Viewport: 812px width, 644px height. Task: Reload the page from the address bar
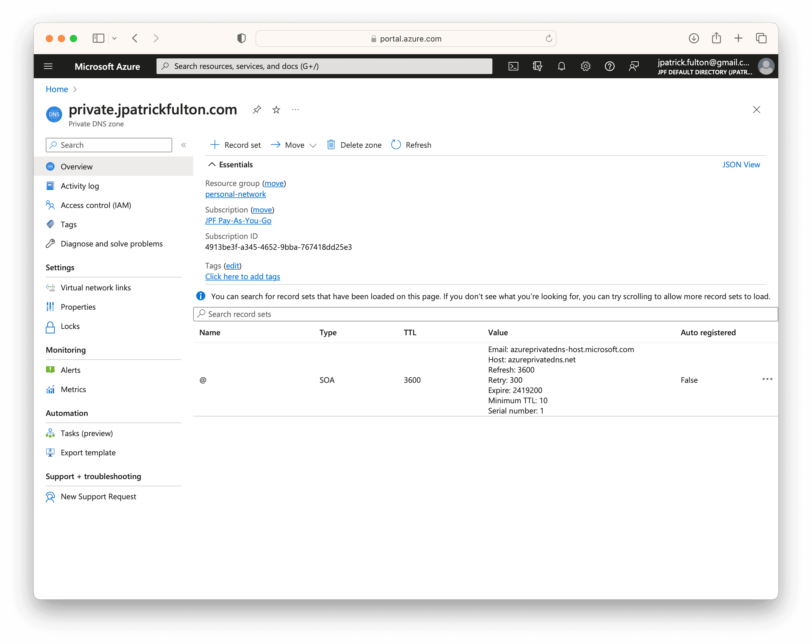tap(549, 39)
